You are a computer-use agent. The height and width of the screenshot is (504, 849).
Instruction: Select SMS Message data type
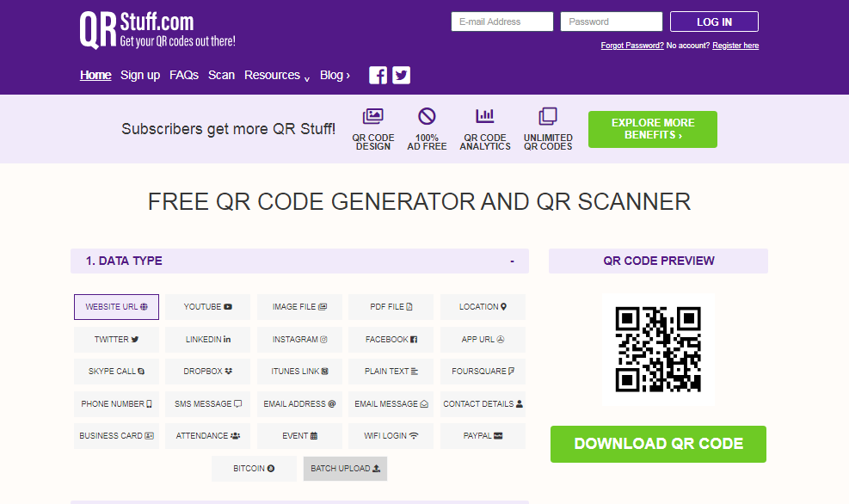tap(208, 404)
